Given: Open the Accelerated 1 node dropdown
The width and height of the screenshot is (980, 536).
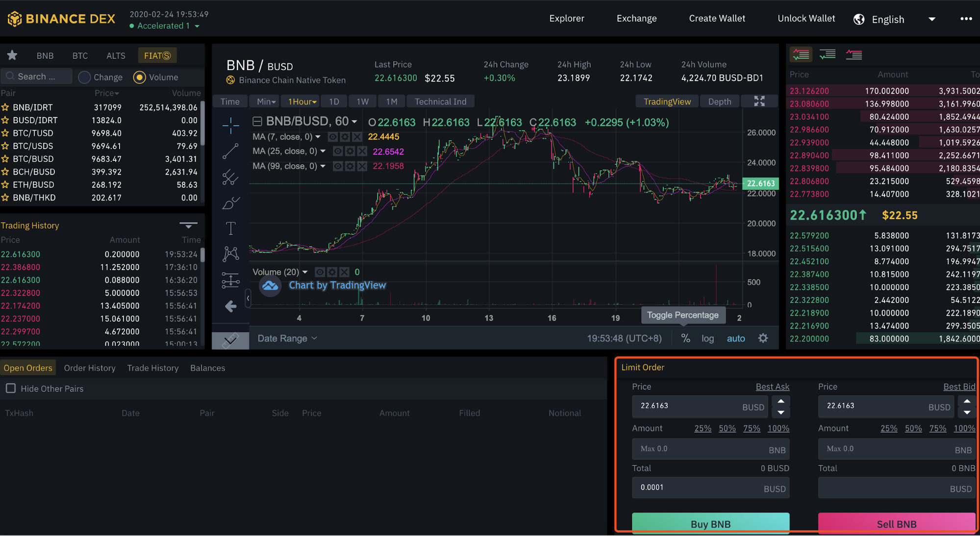Looking at the screenshot, I should (x=164, y=26).
